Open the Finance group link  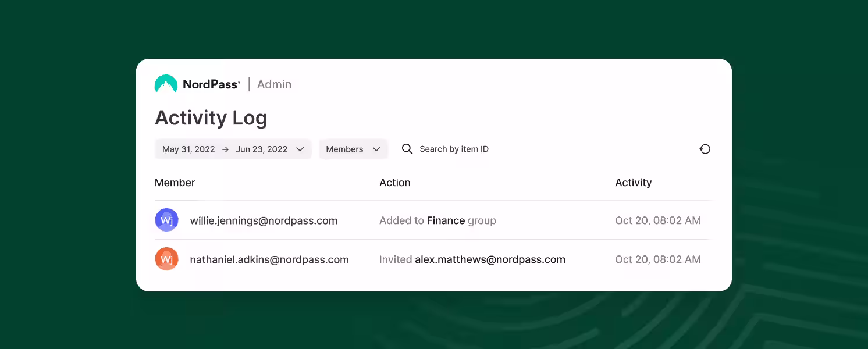[x=446, y=220]
